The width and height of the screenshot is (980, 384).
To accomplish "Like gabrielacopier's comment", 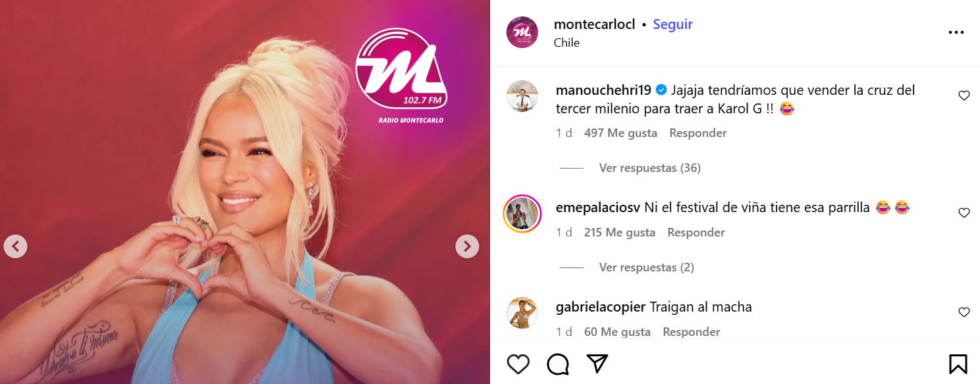I will [964, 312].
